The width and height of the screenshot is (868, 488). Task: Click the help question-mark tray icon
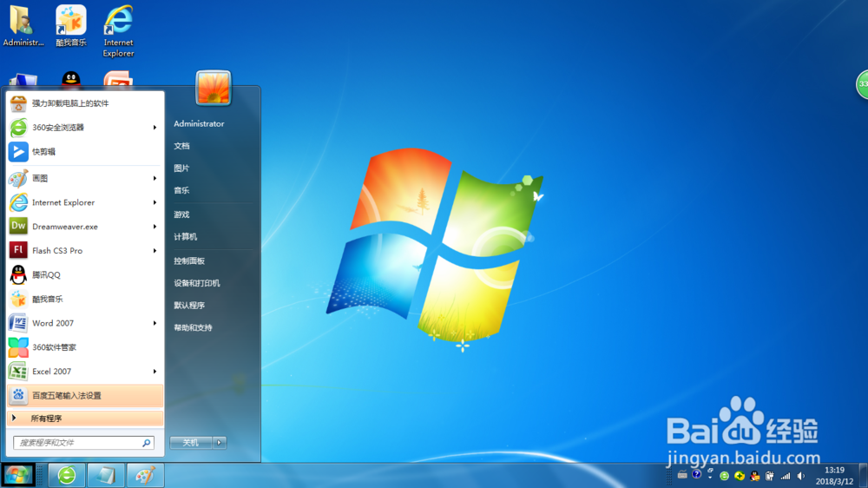[x=696, y=475]
